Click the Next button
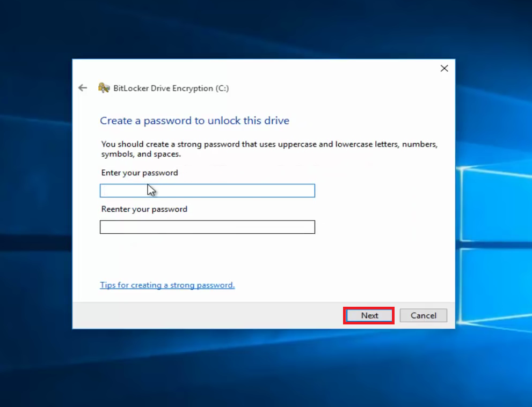 click(x=369, y=315)
